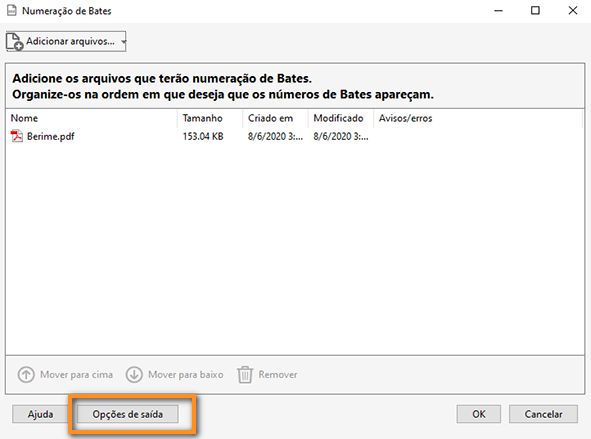Click the Remover trash can icon
Image resolution: width=591 pixels, height=439 pixels.
(x=245, y=375)
